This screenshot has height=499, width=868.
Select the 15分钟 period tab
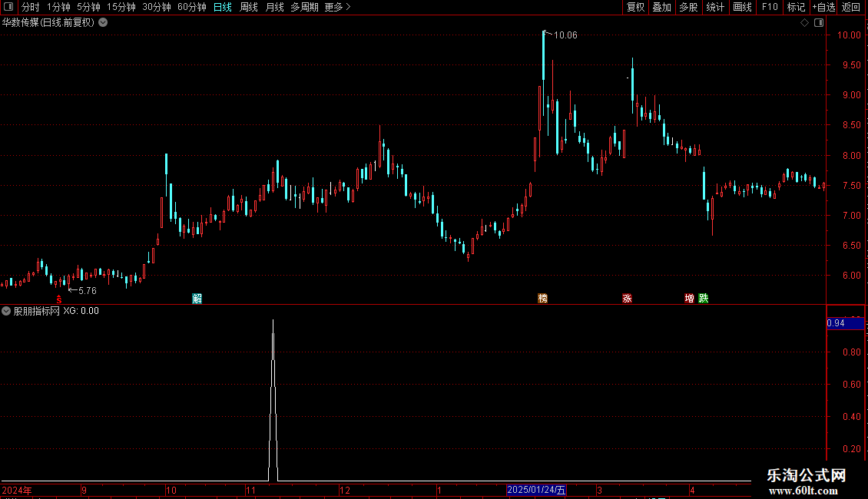click(x=121, y=7)
